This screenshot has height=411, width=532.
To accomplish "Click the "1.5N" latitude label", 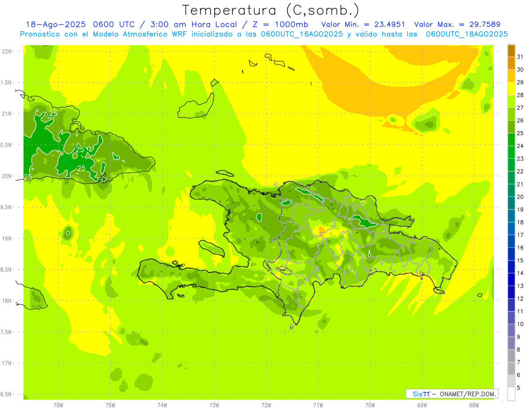I will coord(7,82).
